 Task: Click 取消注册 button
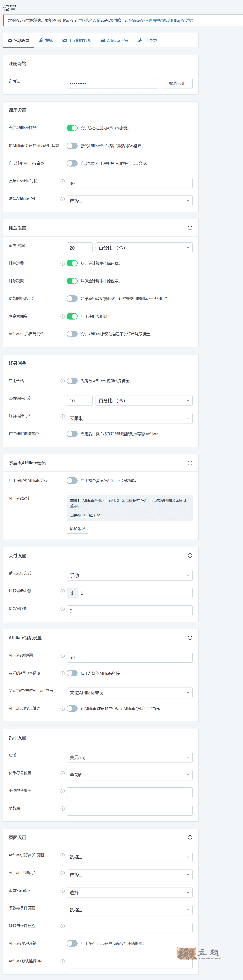(x=176, y=83)
